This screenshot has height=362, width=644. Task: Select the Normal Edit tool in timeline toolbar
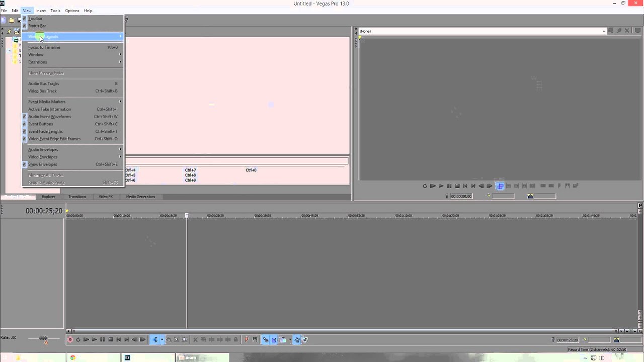click(155, 340)
